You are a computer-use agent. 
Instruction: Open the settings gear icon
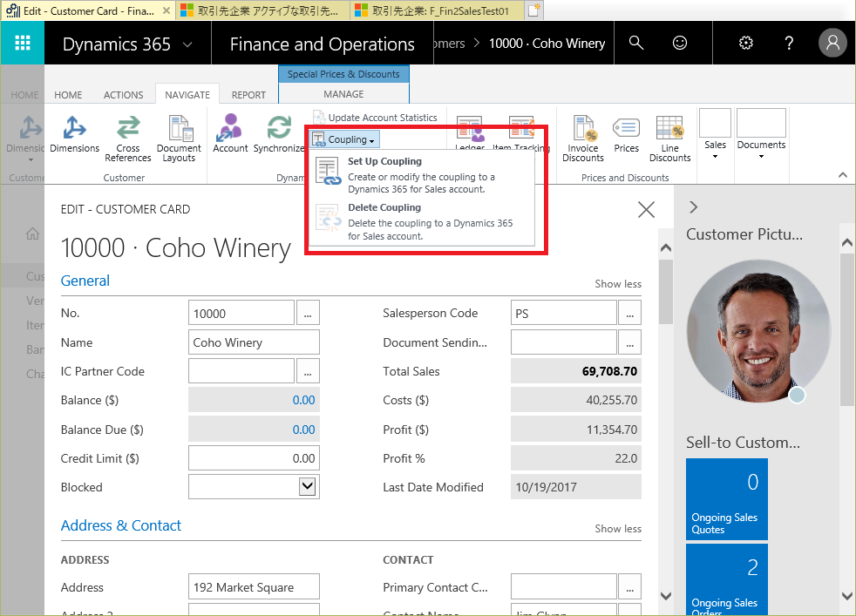click(745, 43)
